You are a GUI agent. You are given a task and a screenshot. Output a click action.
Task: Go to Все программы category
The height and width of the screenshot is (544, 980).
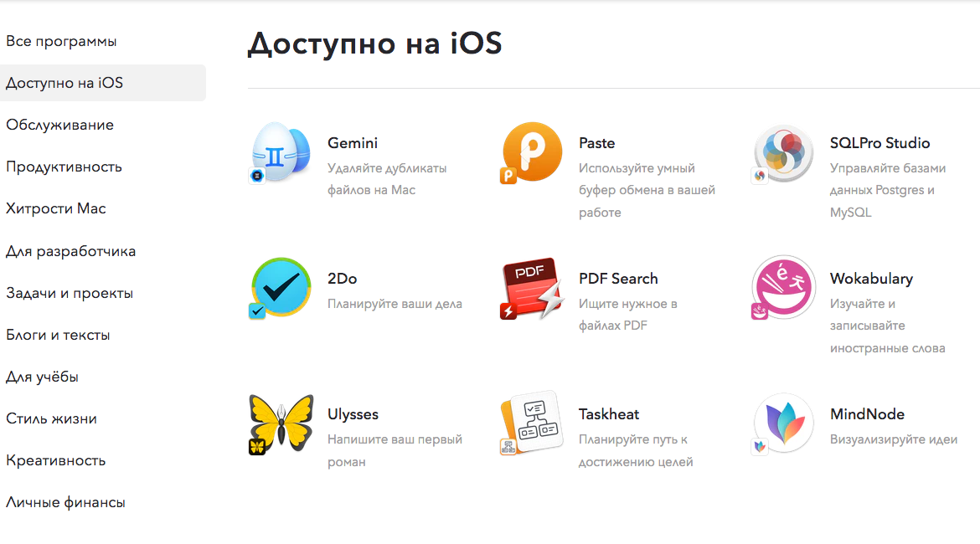tap(61, 41)
